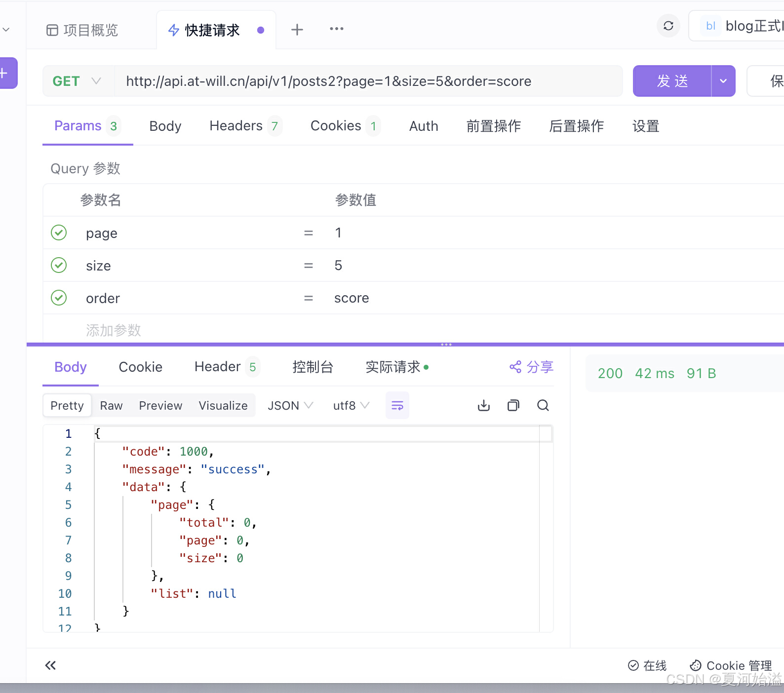The height and width of the screenshot is (693, 784).
Task: Click the "code": 1000 response line
Action: [168, 451]
